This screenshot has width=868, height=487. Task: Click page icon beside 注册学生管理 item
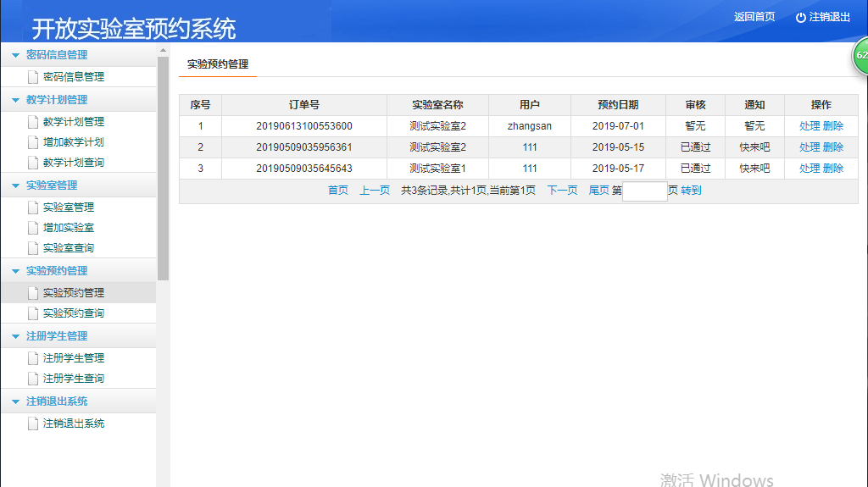click(x=33, y=358)
